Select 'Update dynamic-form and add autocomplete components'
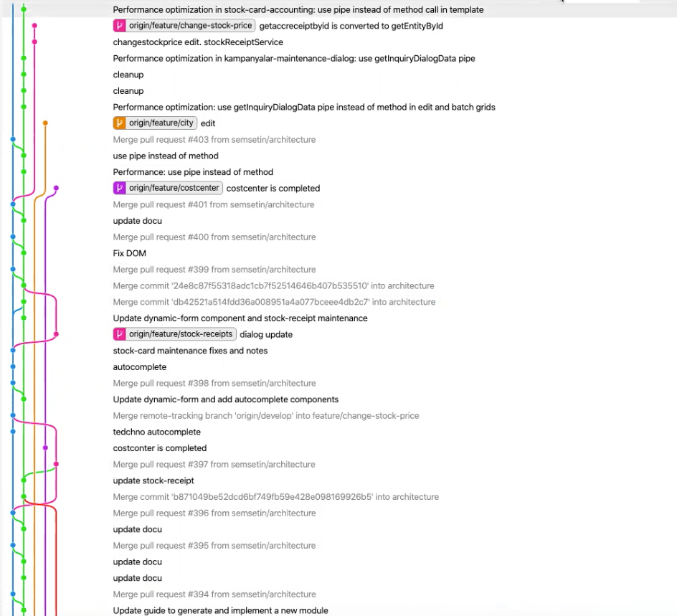Viewport: 677px width, 616px height. 226,399
